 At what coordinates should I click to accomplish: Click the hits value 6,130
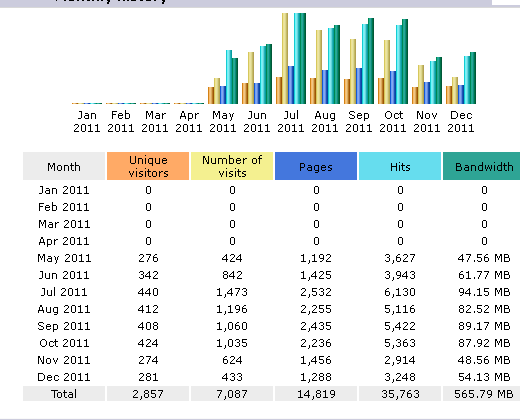(x=400, y=292)
